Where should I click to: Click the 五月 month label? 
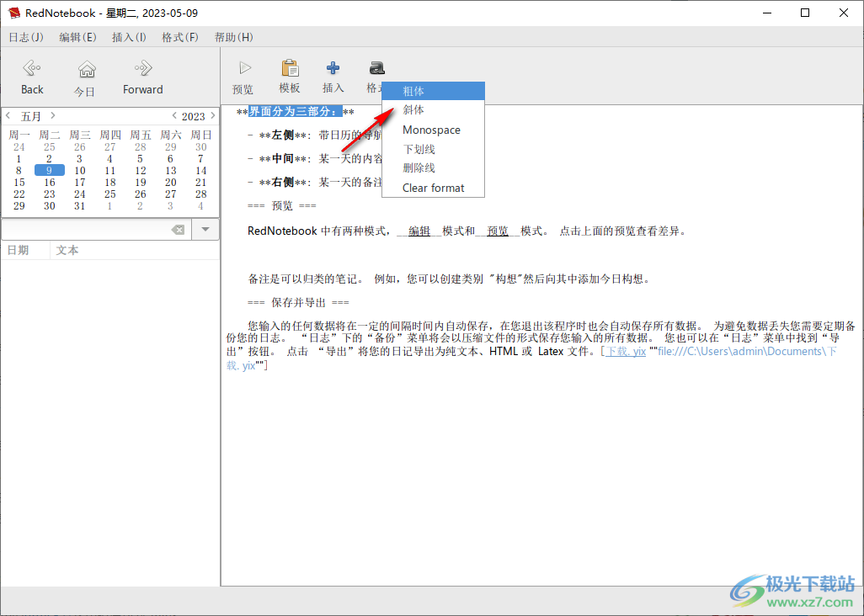pyautogui.click(x=31, y=116)
